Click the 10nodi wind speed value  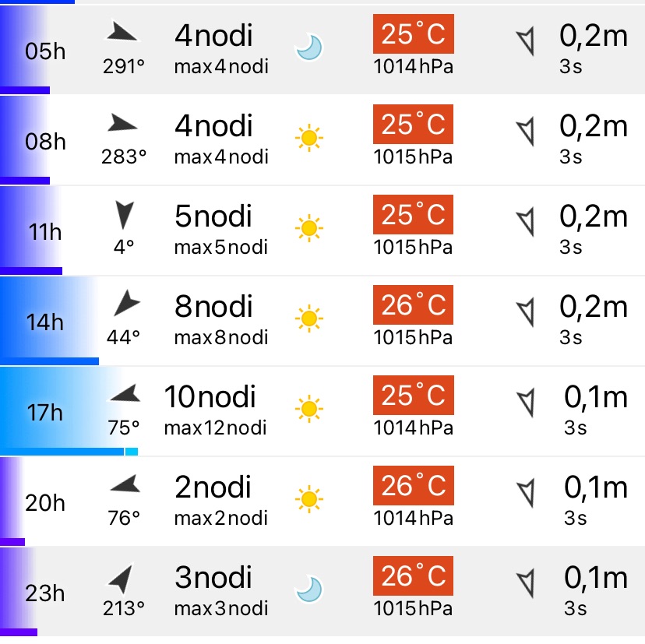pos(210,396)
